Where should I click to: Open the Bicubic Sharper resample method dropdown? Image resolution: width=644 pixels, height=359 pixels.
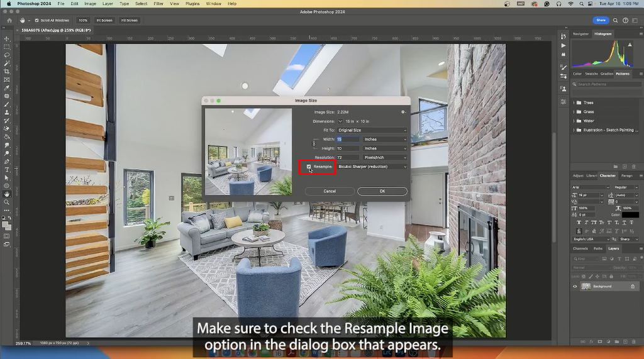coord(372,167)
